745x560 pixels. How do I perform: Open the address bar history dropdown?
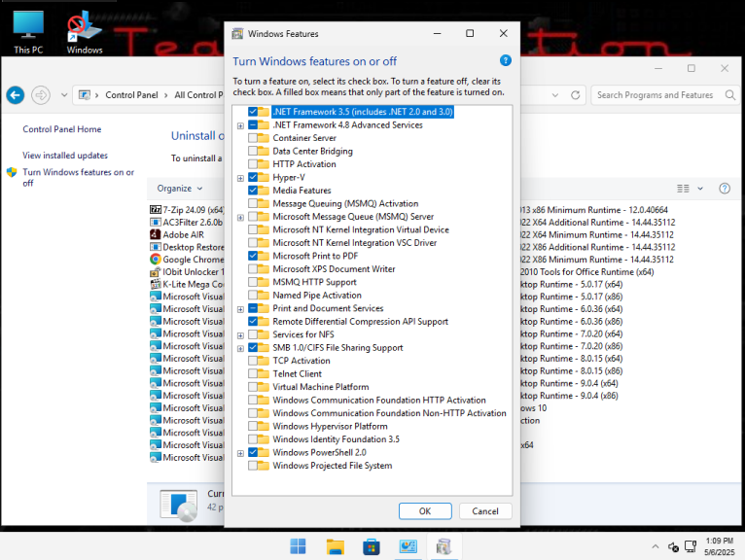555,95
